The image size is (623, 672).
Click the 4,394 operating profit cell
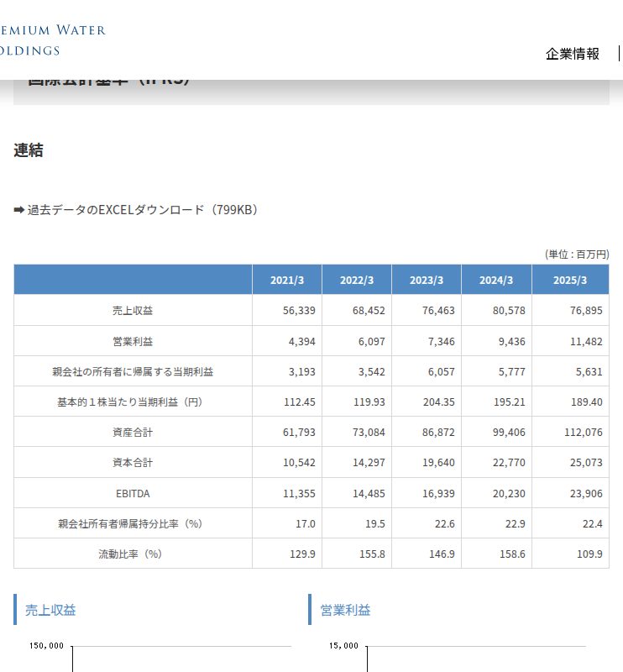tap(287, 341)
